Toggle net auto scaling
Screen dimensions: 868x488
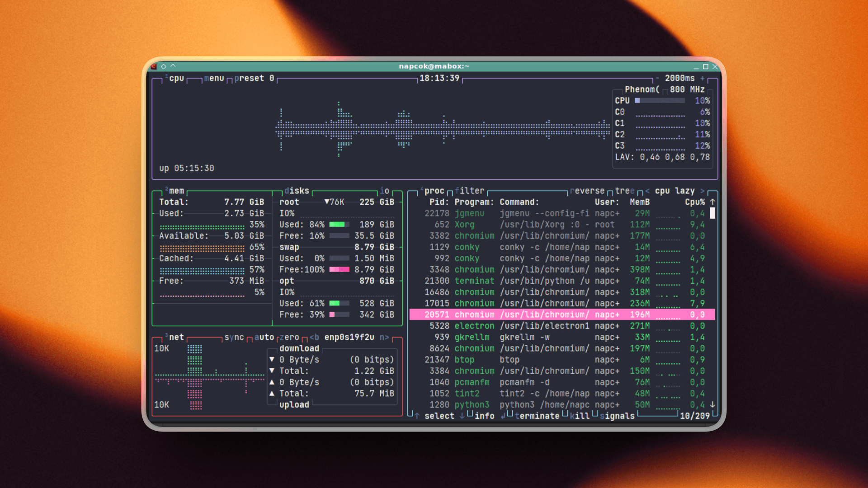coord(264,338)
